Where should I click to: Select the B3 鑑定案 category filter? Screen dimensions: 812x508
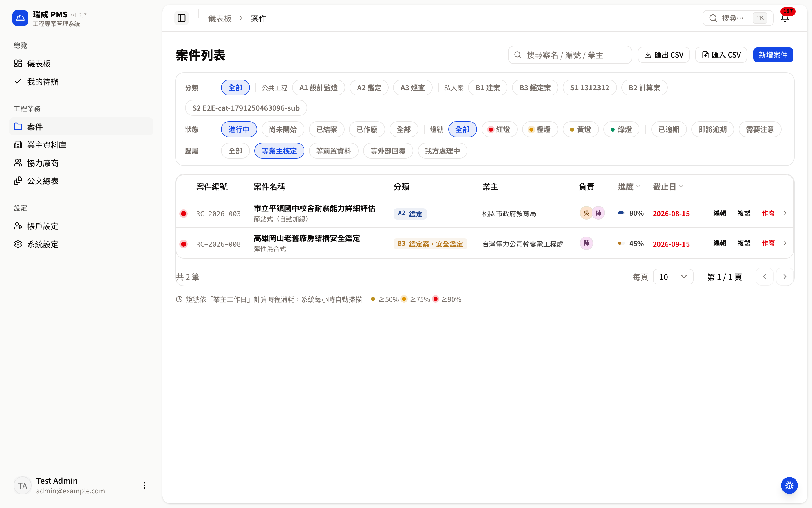pyautogui.click(x=535, y=88)
